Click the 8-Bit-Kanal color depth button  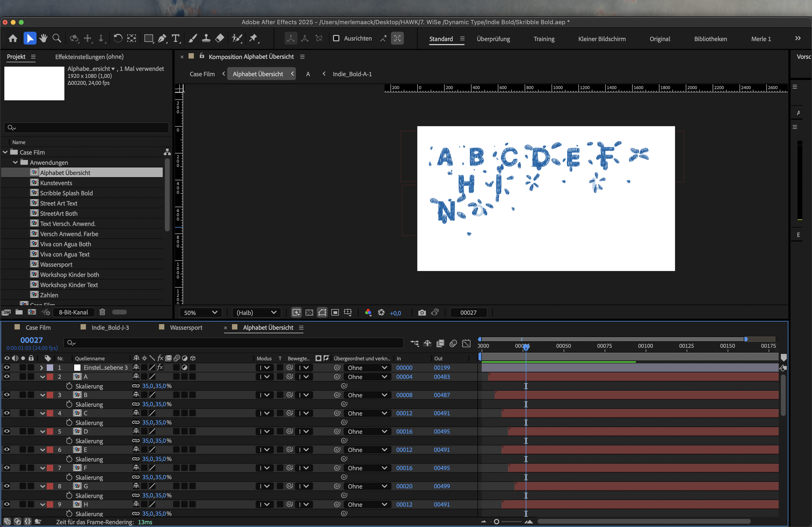point(73,312)
